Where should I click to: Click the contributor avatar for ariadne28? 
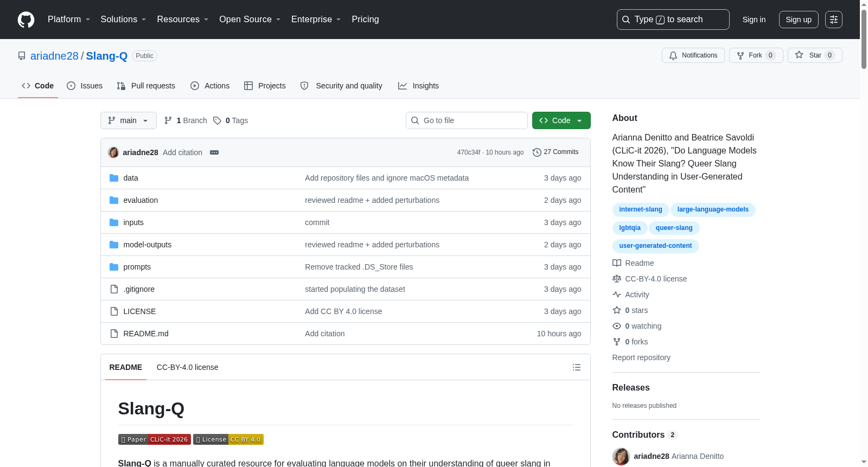621,456
